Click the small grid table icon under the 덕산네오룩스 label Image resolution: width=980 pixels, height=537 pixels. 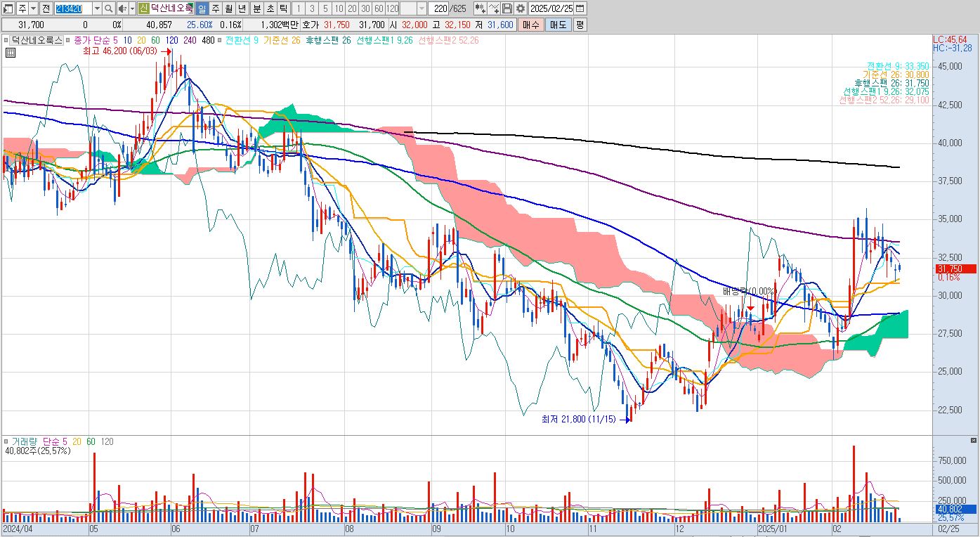pyautogui.click(x=11, y=52)
